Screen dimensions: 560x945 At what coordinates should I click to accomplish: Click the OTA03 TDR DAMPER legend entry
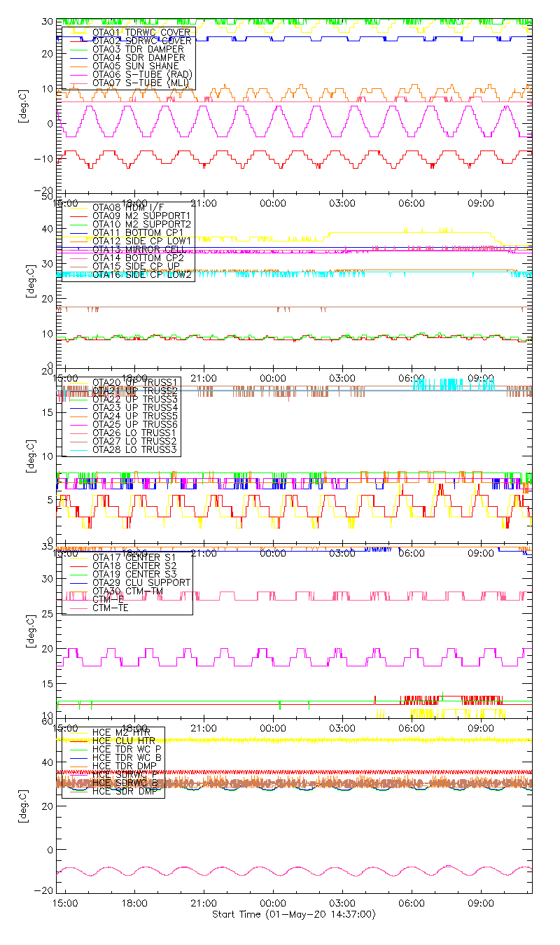[138, 50]
